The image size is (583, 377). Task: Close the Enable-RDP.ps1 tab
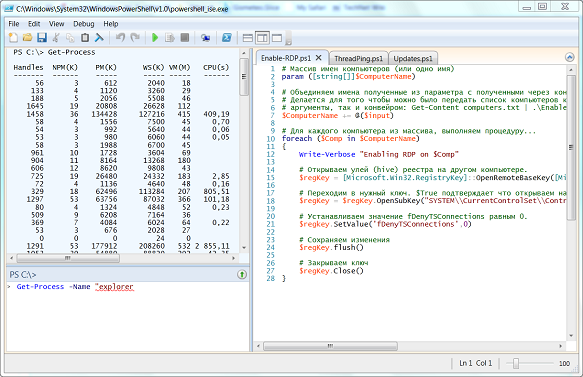(319, 58)
